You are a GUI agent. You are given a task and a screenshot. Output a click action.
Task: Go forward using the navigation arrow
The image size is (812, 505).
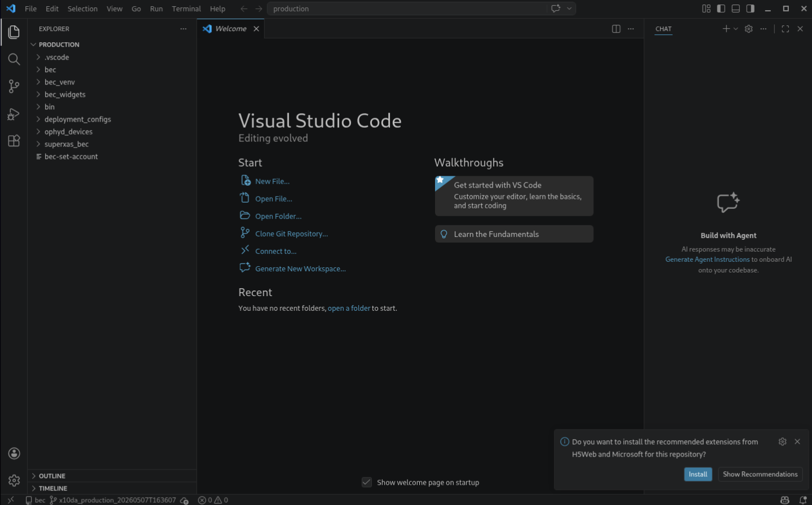(x=259, y=8)
